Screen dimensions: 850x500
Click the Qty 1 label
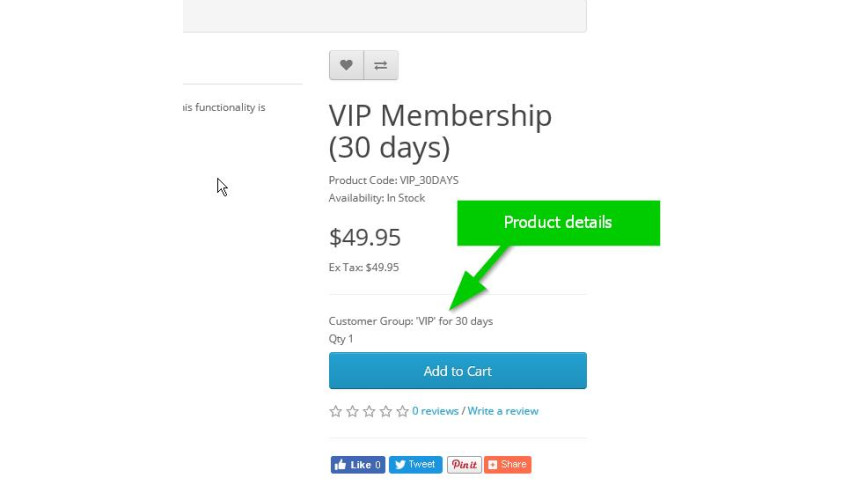(x=341, y=339)
